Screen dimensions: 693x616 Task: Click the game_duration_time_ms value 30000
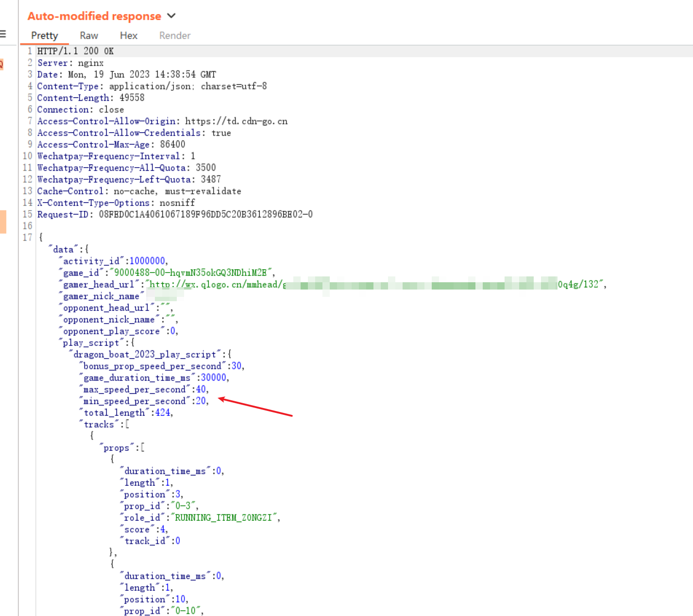tap(213, 377)
